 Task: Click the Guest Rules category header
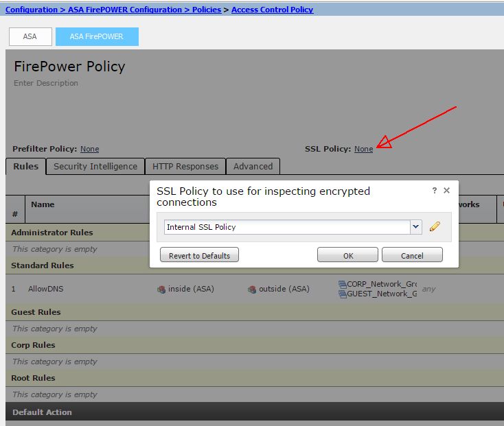(36, 312)
